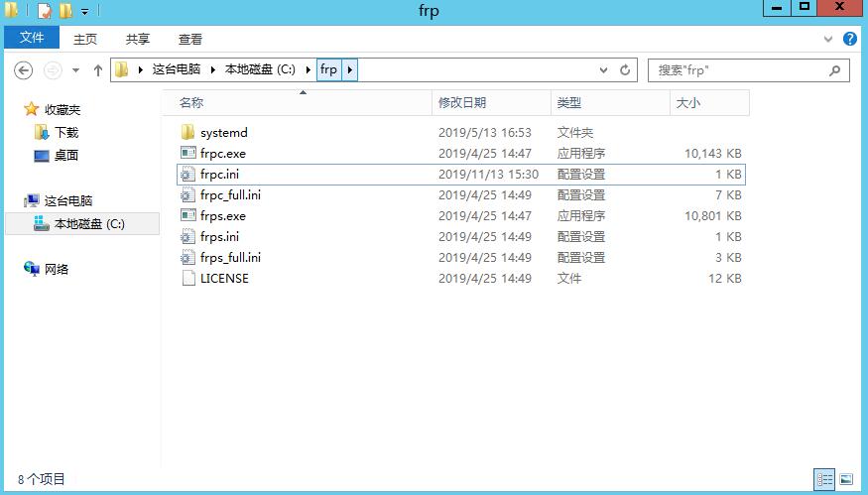Image resolution: width=868 pixels, height=495 pixels.
Task: Open the 文件 menu tab
Action: 32,37
